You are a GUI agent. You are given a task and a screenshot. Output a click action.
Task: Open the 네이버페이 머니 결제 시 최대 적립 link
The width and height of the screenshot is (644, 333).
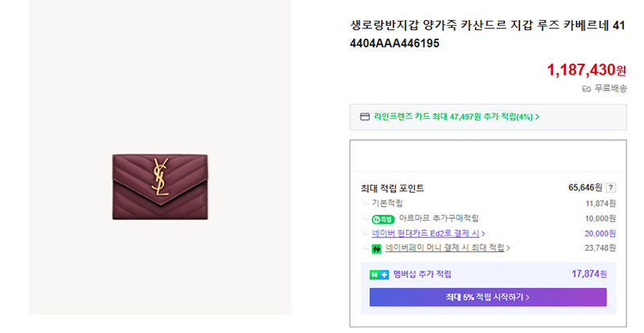click(x=445, y=248)
